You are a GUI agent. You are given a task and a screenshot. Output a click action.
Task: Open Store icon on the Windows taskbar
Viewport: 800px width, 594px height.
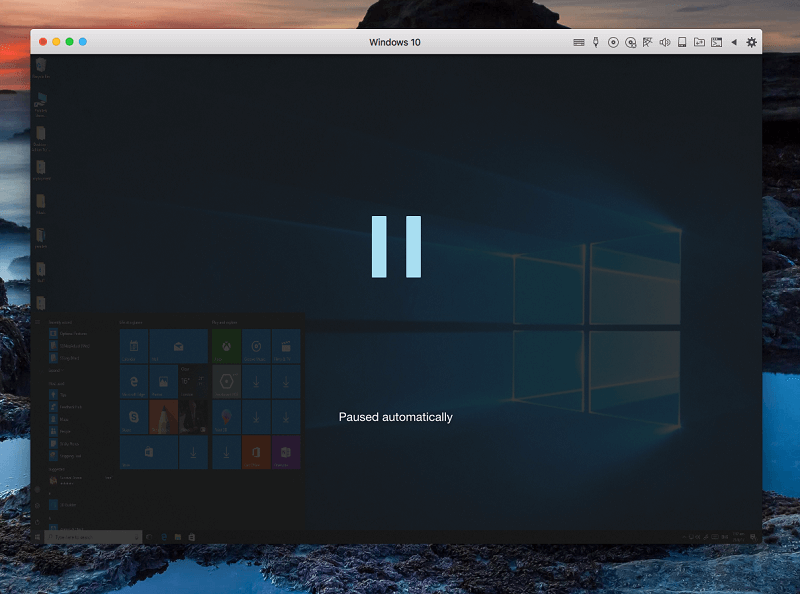[192, 537]
